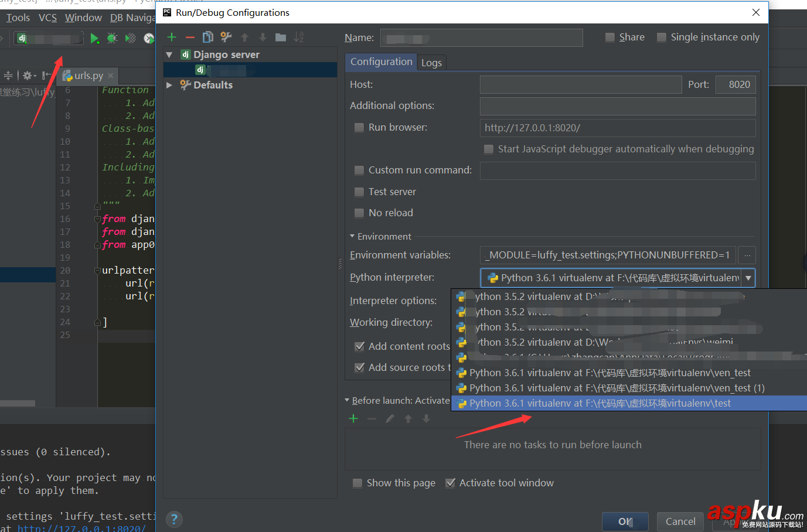Edit the before launch task with the pencil

(x=390, y=418)
